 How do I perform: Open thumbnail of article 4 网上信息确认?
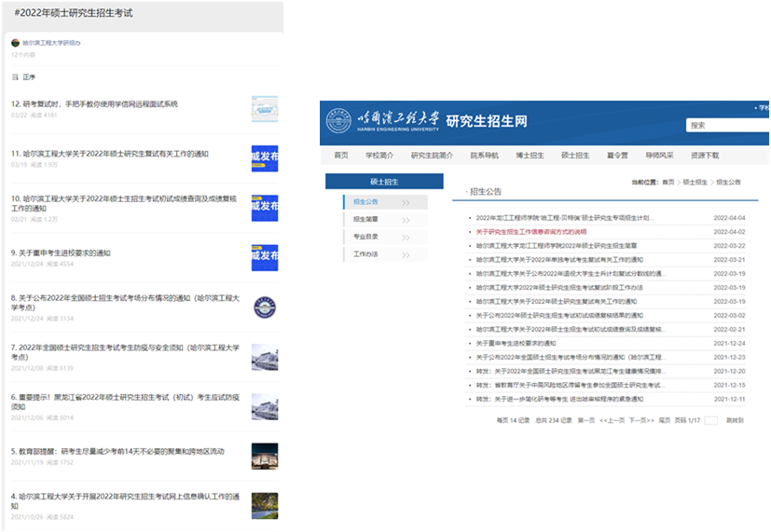265,506
